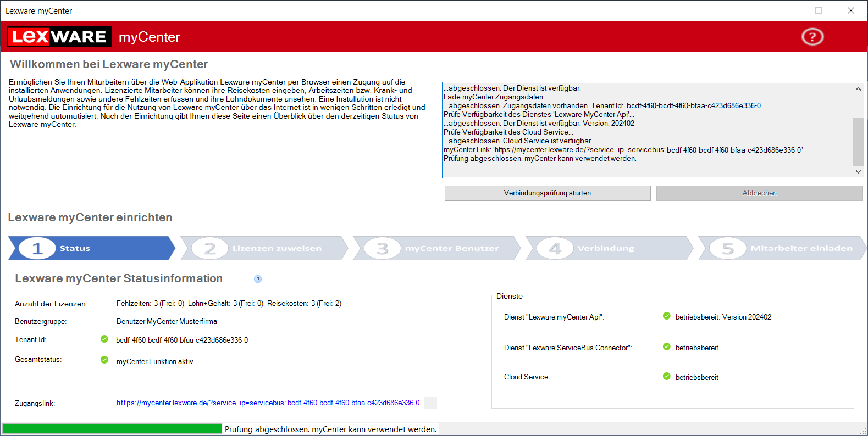The height and width of the screenshot is (436, 868).
Task: Click the 'Zugangslink:' label
Action: tap(35, 404)
